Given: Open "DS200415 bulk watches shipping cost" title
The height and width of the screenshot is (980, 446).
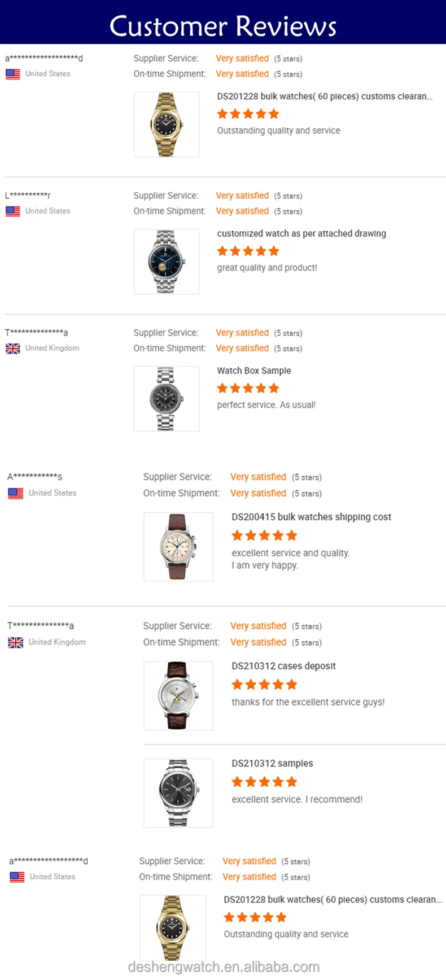Looking at the screenshot, I should pos(311,517).
